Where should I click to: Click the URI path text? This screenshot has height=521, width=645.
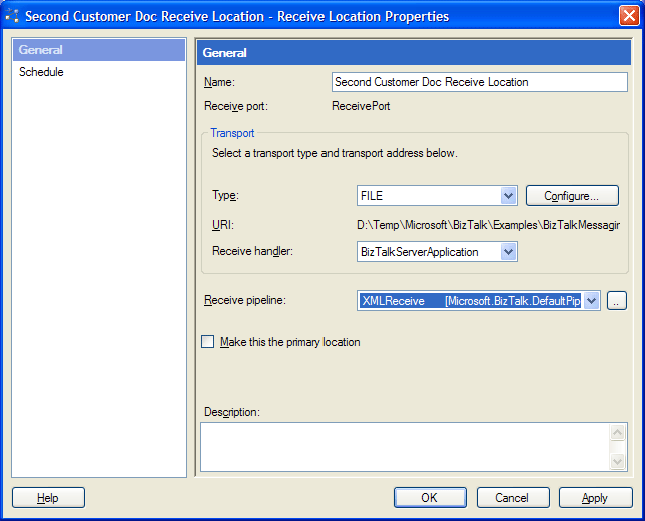489,225
